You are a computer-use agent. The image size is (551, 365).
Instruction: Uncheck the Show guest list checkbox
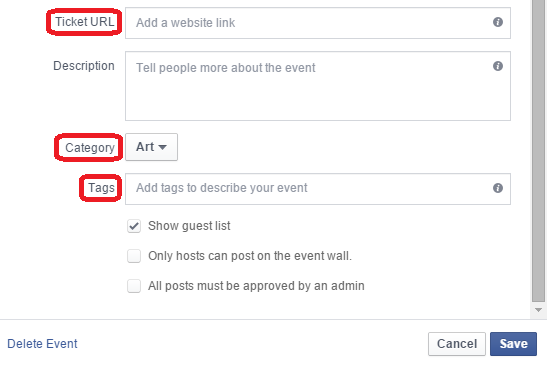click(134, 226)
